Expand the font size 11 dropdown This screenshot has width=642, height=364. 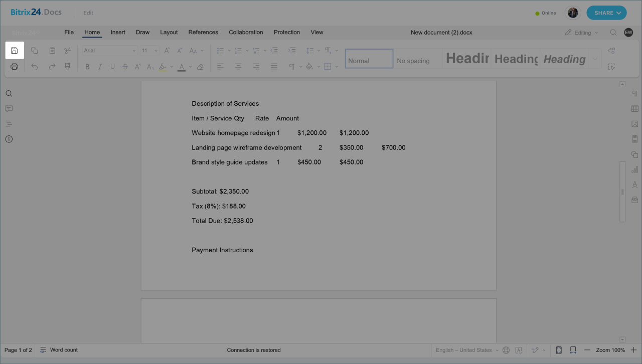coord(156,51)
